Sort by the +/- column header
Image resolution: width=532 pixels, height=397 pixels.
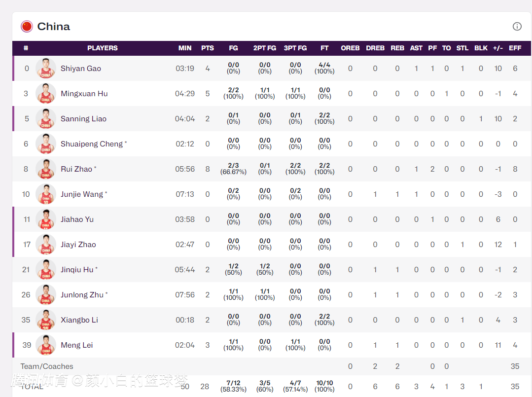tap(498, 48)
